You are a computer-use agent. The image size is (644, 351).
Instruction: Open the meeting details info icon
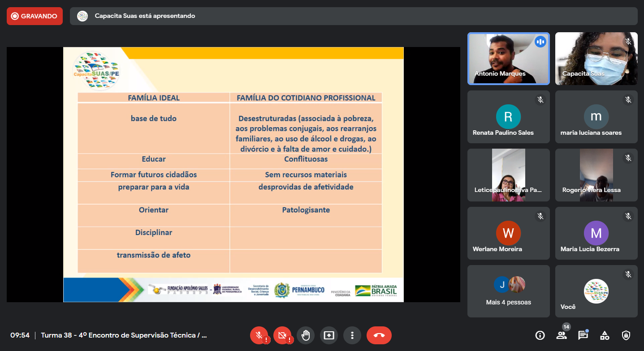[x=540, y=335]
